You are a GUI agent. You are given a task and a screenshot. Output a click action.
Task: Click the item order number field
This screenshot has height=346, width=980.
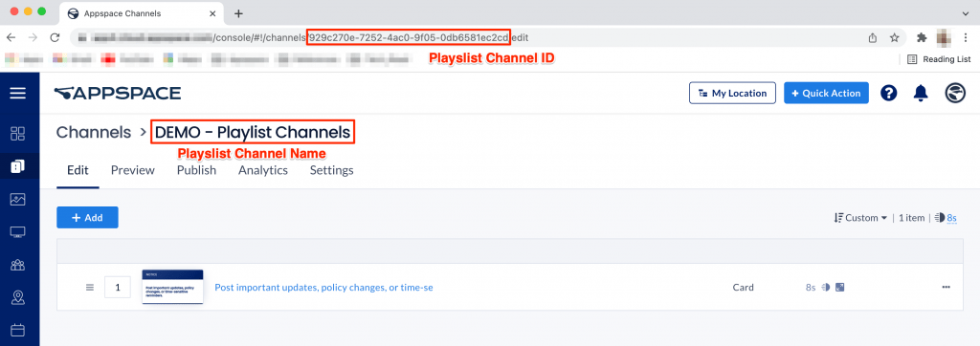coord(118,288)
